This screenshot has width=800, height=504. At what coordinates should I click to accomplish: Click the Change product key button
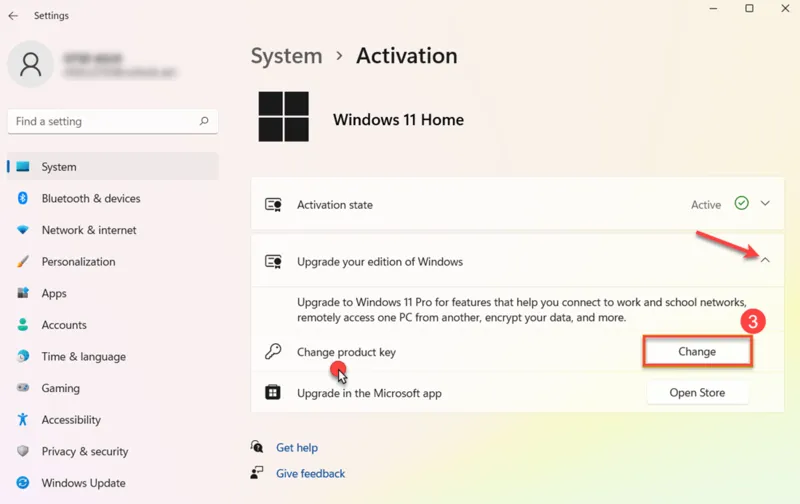[x=697, y=351]
